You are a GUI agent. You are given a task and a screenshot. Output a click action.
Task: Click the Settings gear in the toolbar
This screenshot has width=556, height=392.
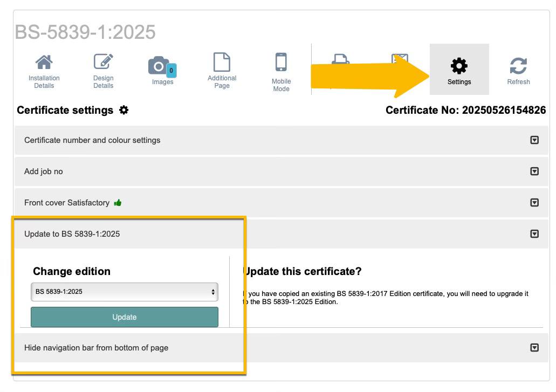coord(459,66)
